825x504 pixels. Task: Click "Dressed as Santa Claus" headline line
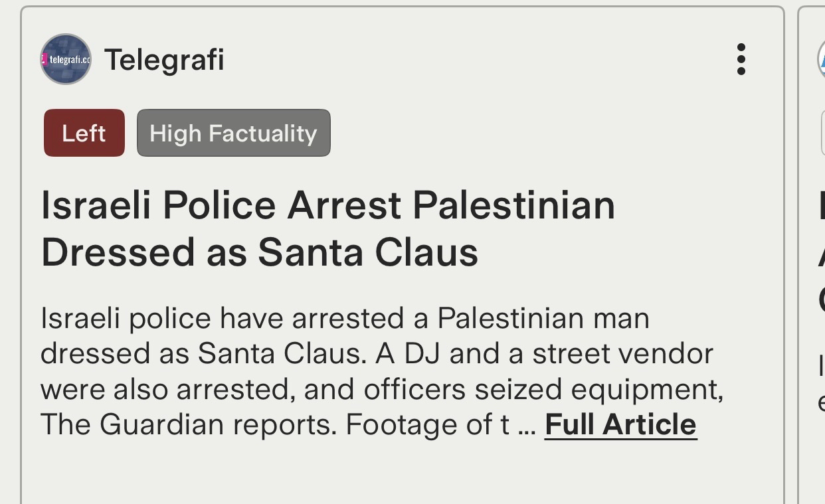[x=260, y=253]
